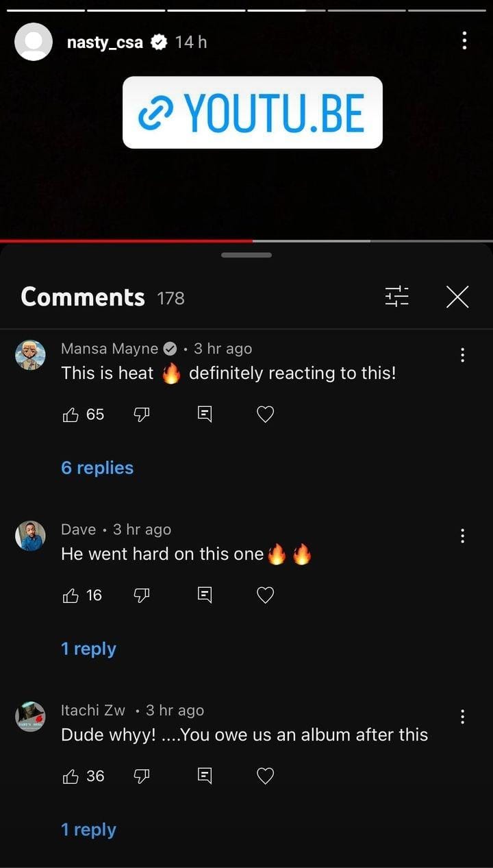Reply to Dave's comment via reply icon
This screenshot has width=493, height=868.
coord(204,595)
